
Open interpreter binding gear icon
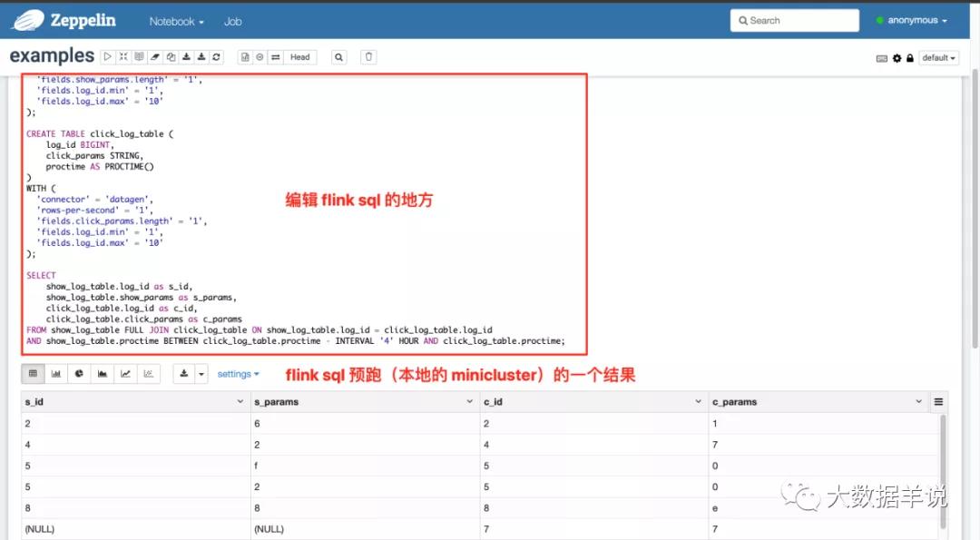(897, 58)
